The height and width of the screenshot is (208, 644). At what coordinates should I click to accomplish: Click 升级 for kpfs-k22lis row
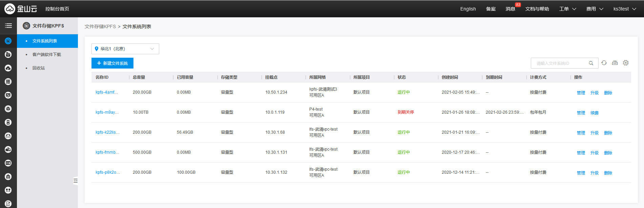[x=595, y=133]
